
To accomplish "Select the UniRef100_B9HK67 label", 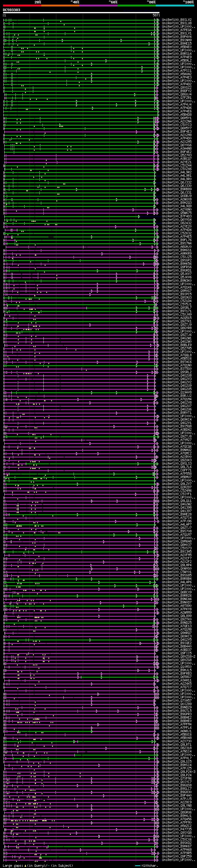I will [177, 846].
